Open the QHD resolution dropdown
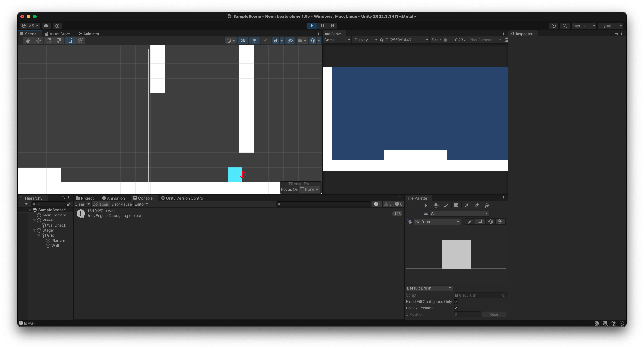644x350 pixels. 404,40
